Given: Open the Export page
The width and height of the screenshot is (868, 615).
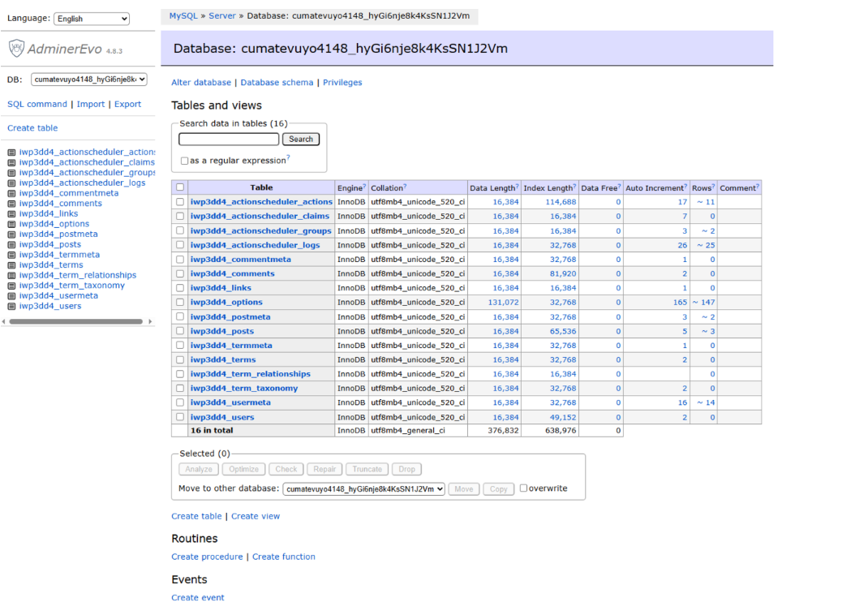Looking at the screenshot, I should (128, 104).
